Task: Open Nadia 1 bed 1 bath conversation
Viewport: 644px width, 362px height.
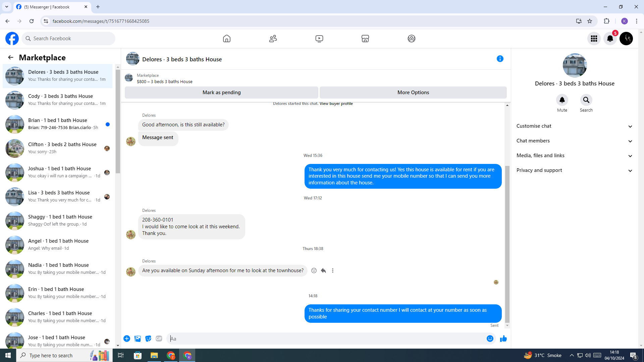Action: tap(57, 269)
